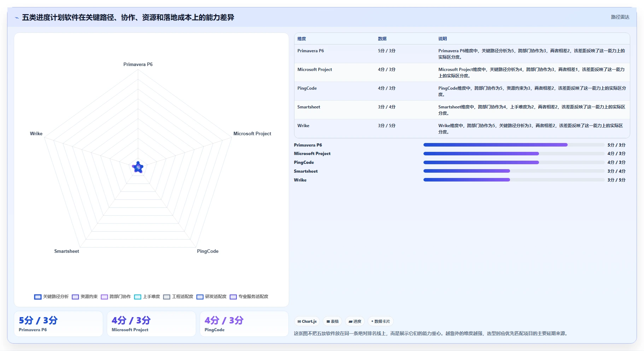Click the Smartsheet radar axis label

(x=66, y=251)
